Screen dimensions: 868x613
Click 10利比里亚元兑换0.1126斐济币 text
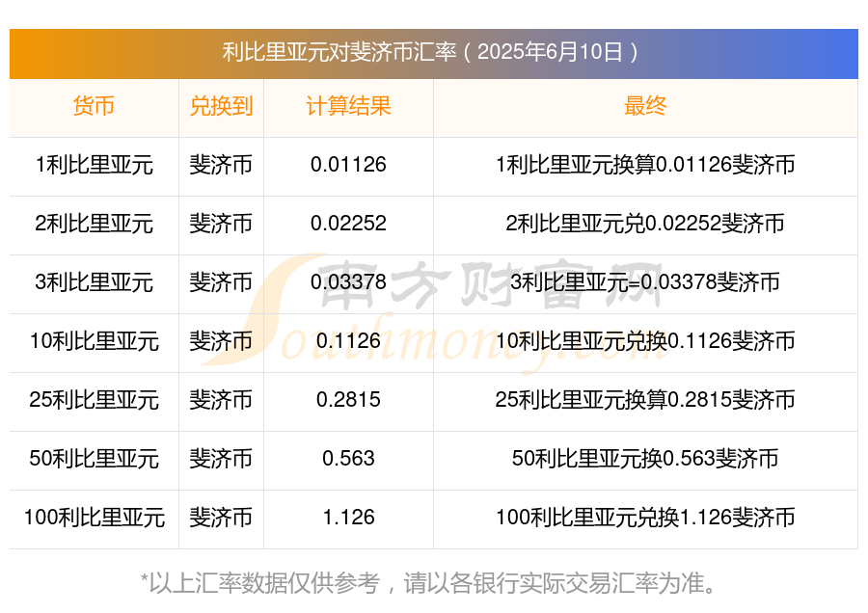645,341
